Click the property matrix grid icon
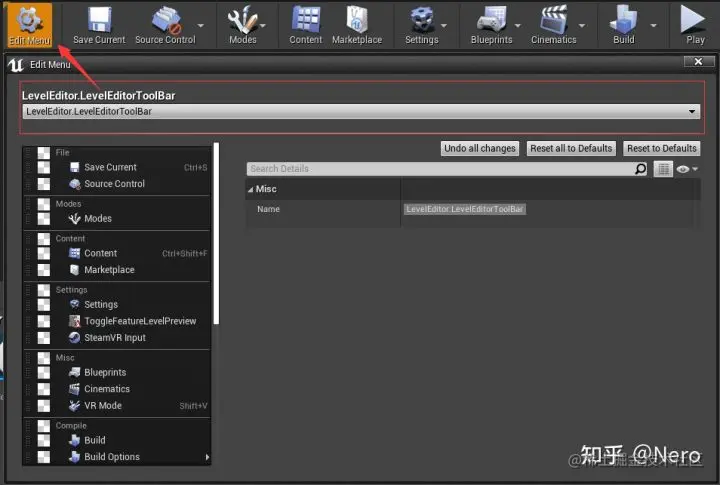 (663, 169)
